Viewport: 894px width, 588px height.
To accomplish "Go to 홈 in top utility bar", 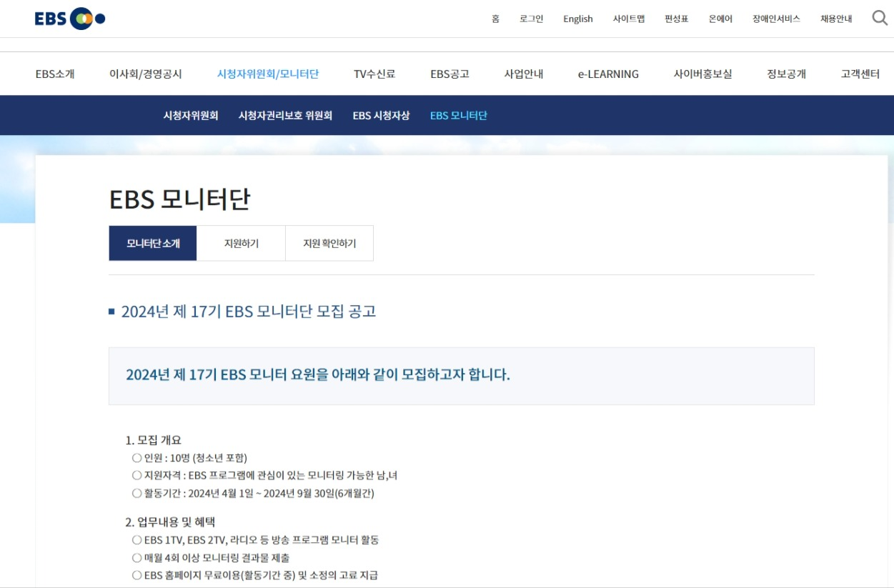I will [x=495, y=19].
